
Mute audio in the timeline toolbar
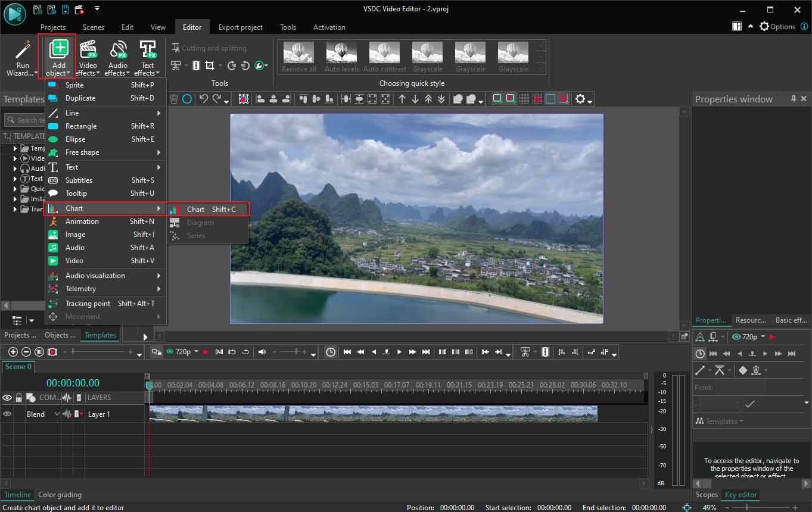[261, 352]
